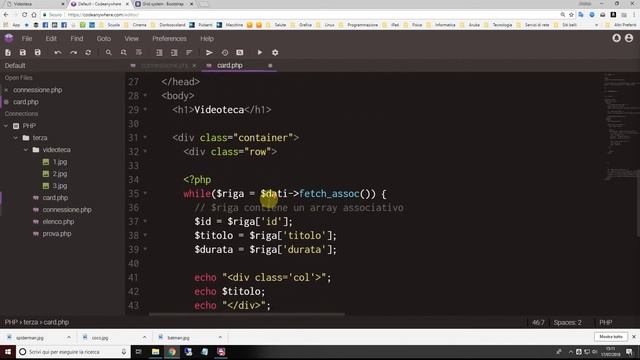This screenshot has width=640, height=360.
Task: Switch to the Grid system Bootstrap tab
Action: [163, 4]
